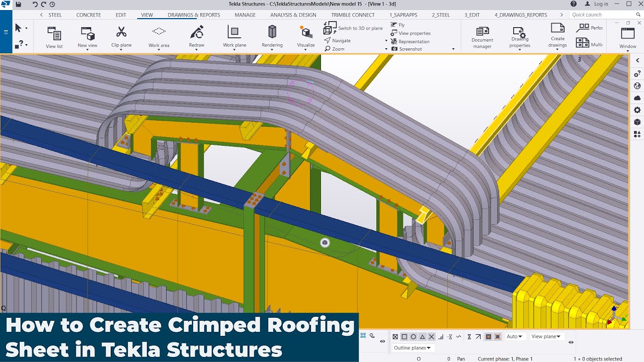Toggle snap to midpoints triangle
Screen dimensions: 644x362
pos(423,337)
